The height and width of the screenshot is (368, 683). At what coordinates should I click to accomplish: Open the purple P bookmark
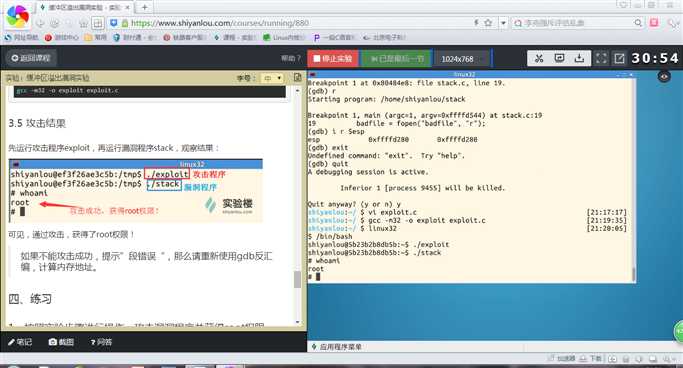(334, 37)
